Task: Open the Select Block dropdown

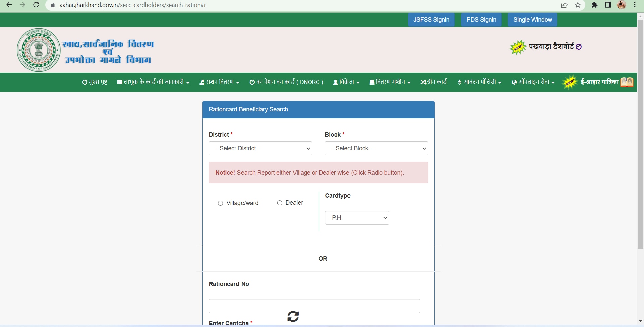Action: click(376, 148)
